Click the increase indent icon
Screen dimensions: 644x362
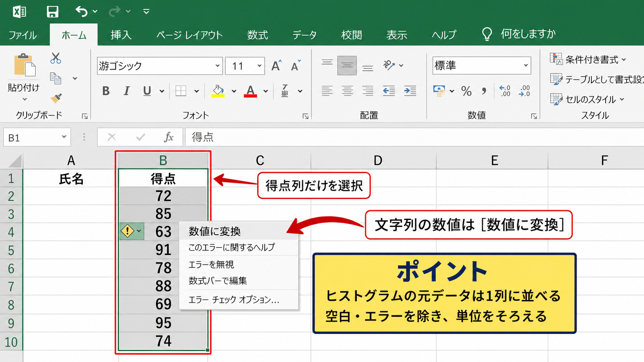tap(410, 91)
